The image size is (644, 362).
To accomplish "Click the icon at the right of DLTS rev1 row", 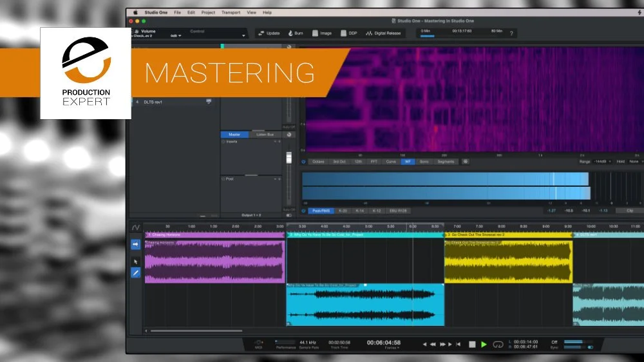I will click(x=209, y=102).
